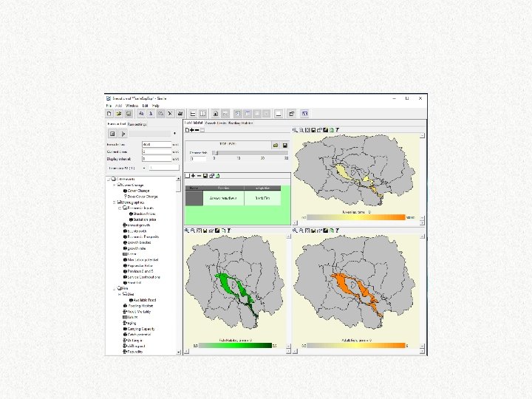Toggle the square box icon above species table
This screenshot has width=532, height=399.
(x=187, y=175)
